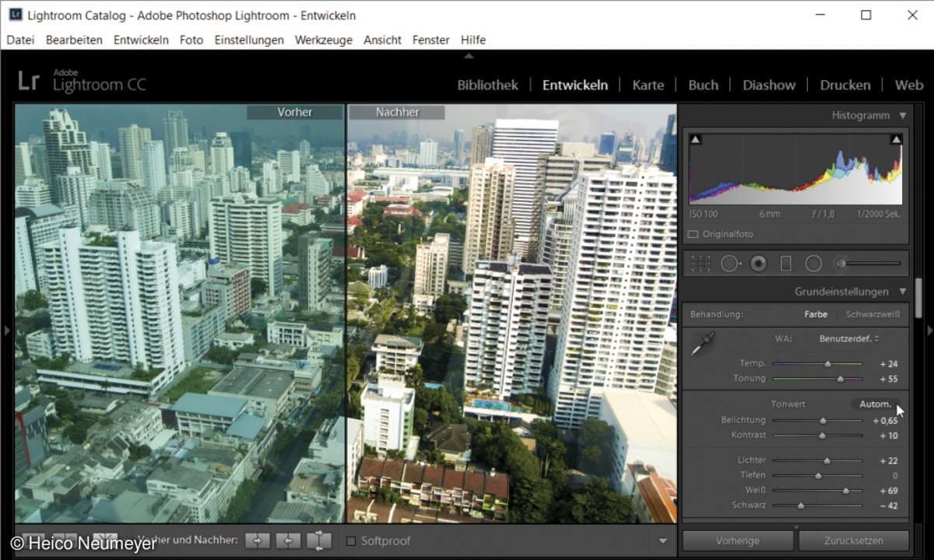Show the left panel group arrow

point(6,331)
